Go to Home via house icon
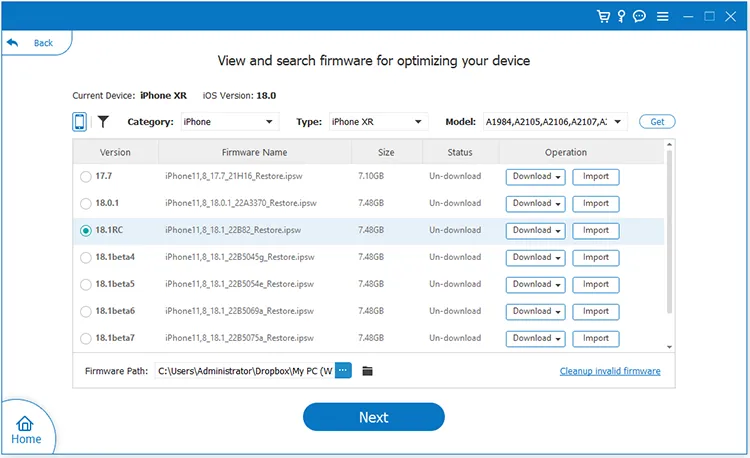Image resolution: width=750 pixels, height=458 pixels. [x=25, y=424]
